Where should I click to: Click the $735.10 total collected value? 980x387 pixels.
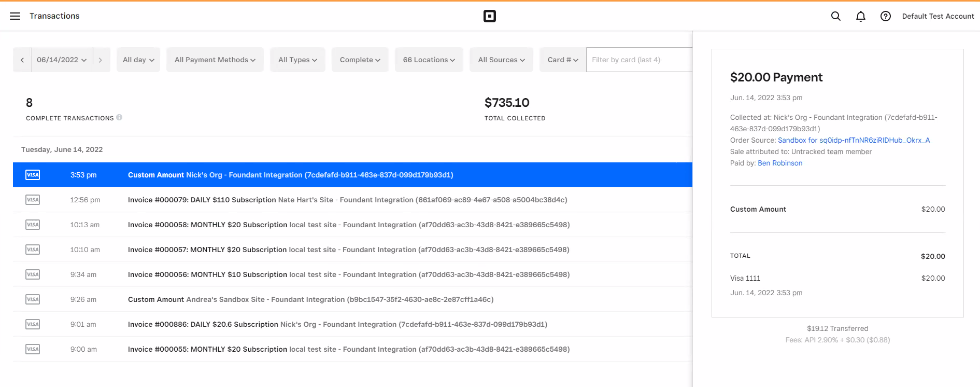(507, 103)
